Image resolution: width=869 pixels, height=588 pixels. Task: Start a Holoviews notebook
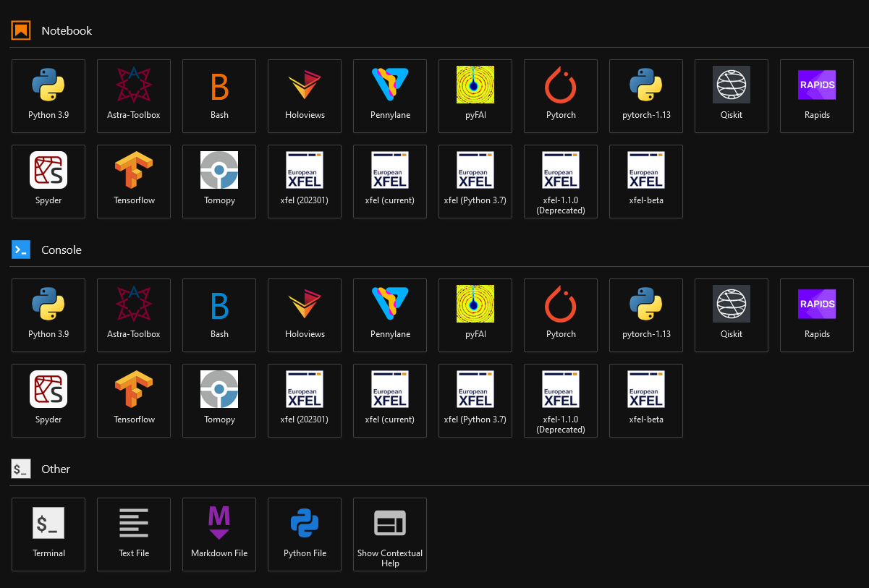click(x=305, y=95)
